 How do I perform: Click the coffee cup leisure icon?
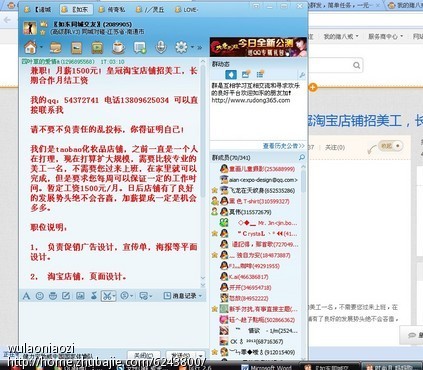pos(118,48)
